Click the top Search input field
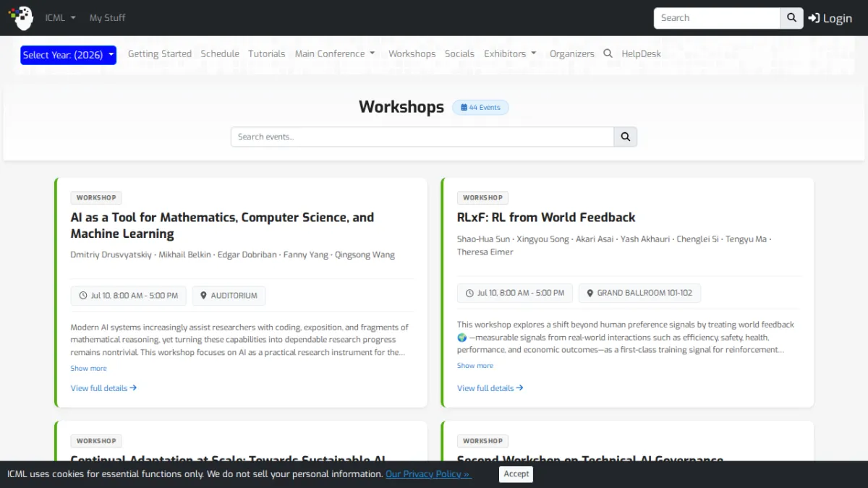868x488 pixels. point(717,18)
